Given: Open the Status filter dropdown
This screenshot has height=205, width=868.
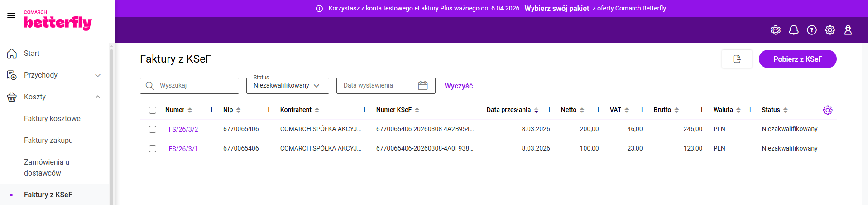Looking at the screenshot, I should coord(287,86).
